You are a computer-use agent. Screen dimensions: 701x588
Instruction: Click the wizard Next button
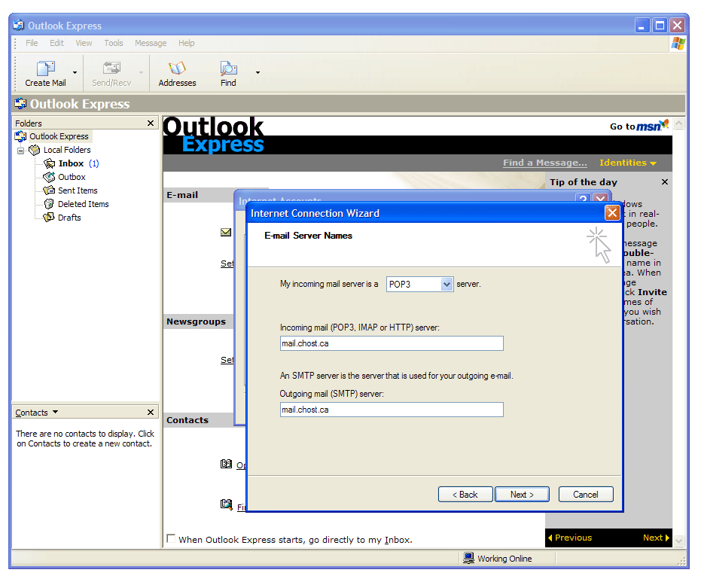(523, 495)
